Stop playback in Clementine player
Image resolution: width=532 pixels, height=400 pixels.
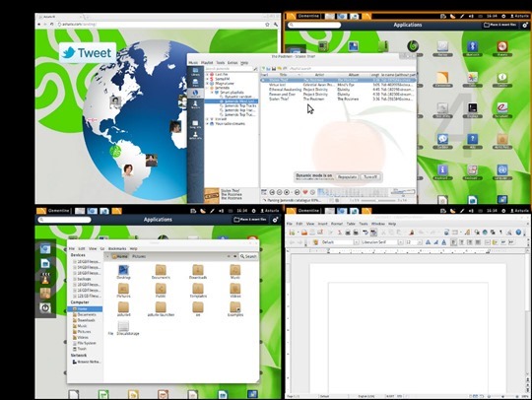287,192
